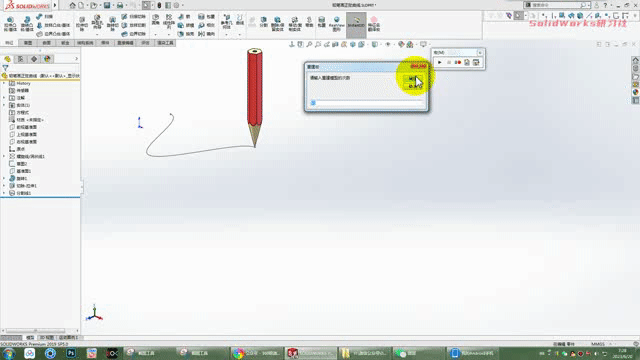
Task: Open the Fillet dropdown arrow
Action: point(156,35)
